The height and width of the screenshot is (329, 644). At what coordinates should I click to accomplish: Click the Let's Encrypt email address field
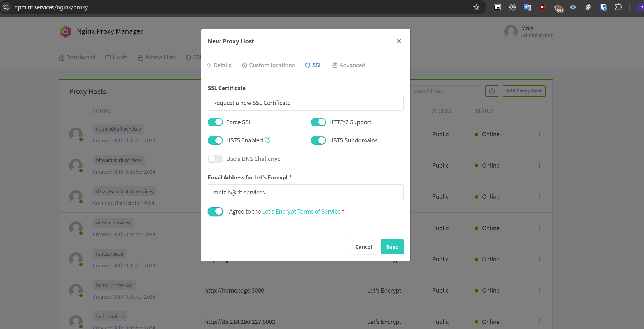click(305, 192)
